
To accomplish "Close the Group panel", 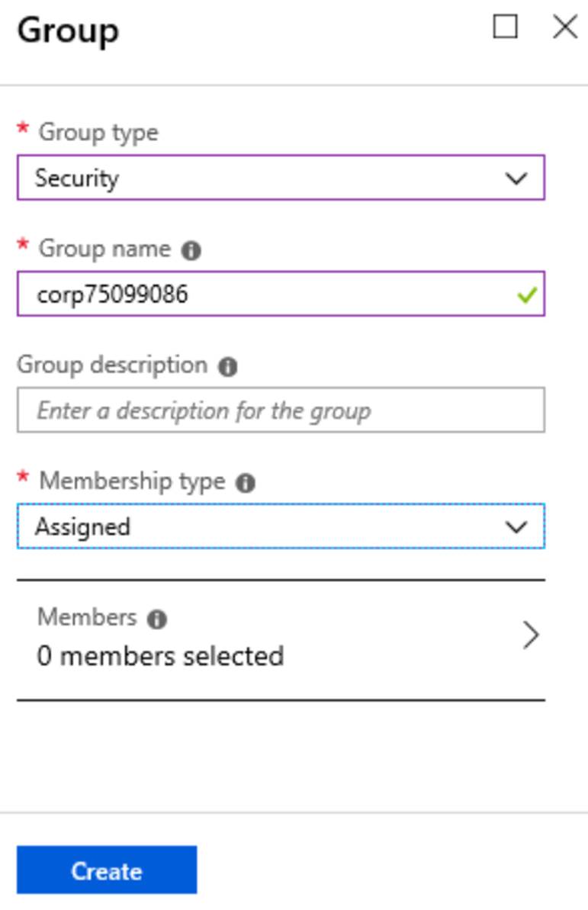I will [x=565, y=27].
